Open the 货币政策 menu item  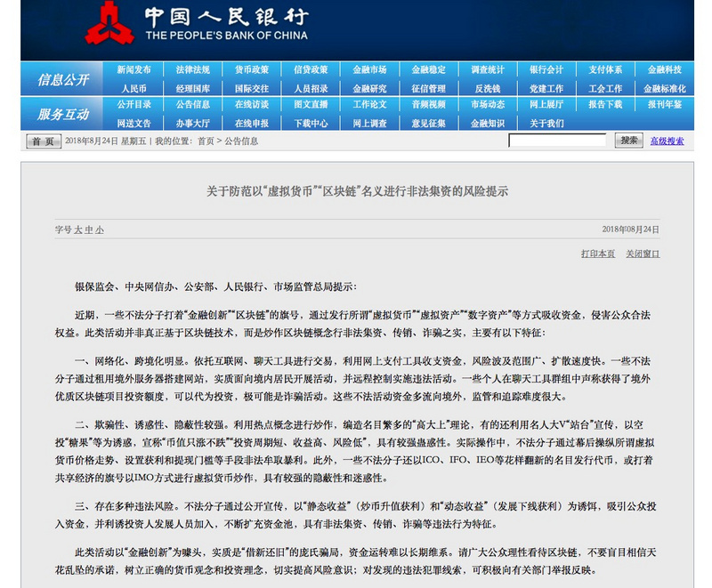coord(252,70)
